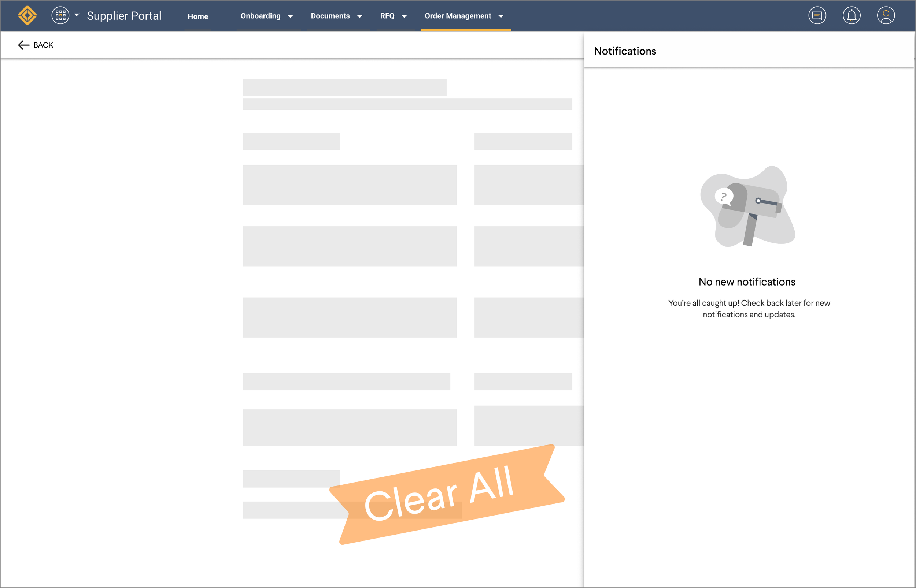Open the messages chat icon

[x=817, y=16]
